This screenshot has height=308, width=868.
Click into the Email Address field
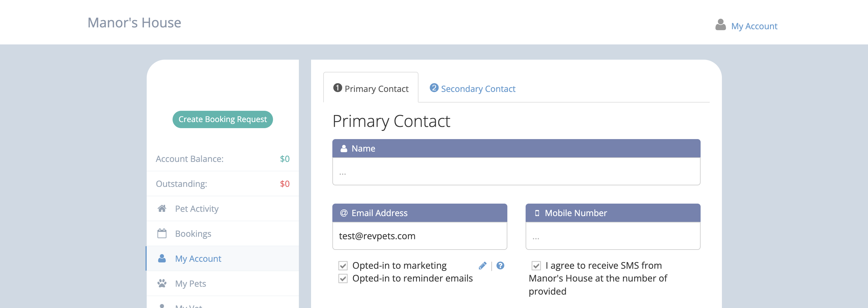pyautogui.click(x=419, y=236)
